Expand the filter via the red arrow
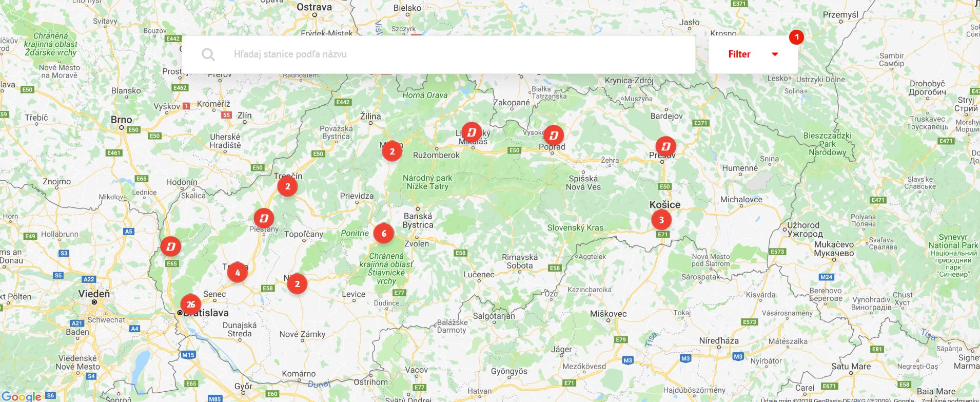 [x=775, y=54]
